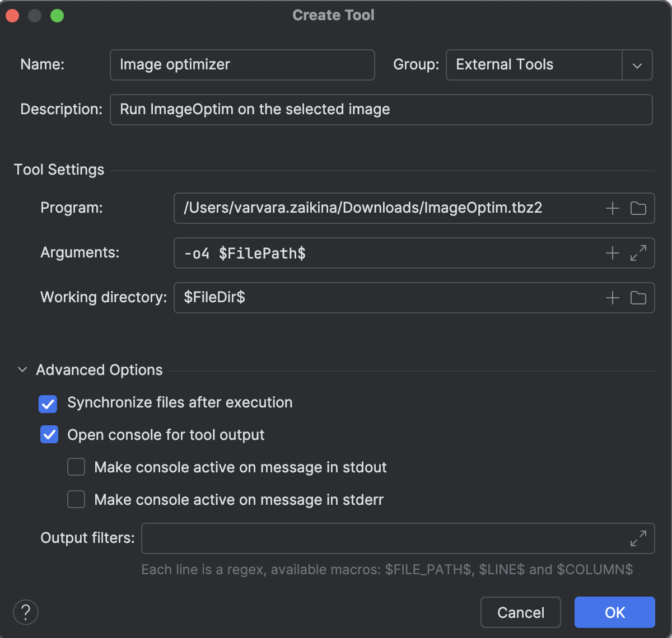
Task: Cancel creating the tool
Action: [x=520, y=612]
